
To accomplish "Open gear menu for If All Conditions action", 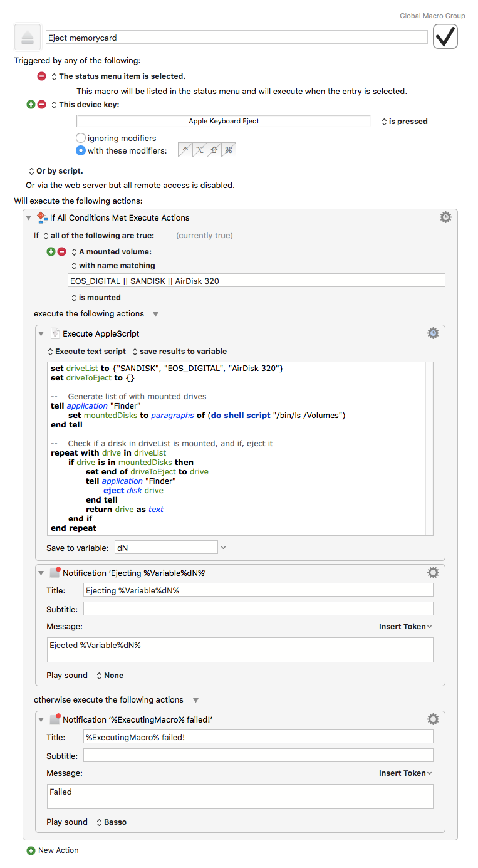I will [445, 217].
